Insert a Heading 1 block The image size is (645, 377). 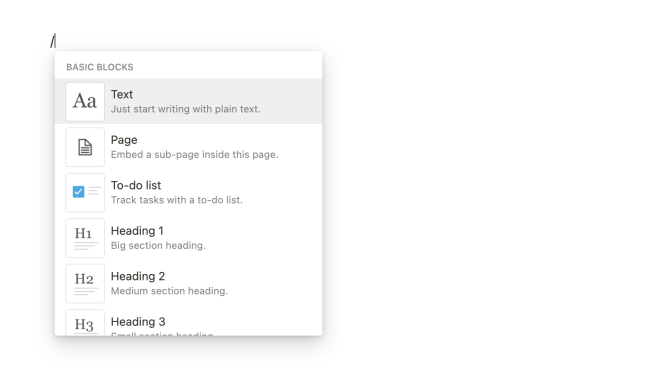coord(188,238)
